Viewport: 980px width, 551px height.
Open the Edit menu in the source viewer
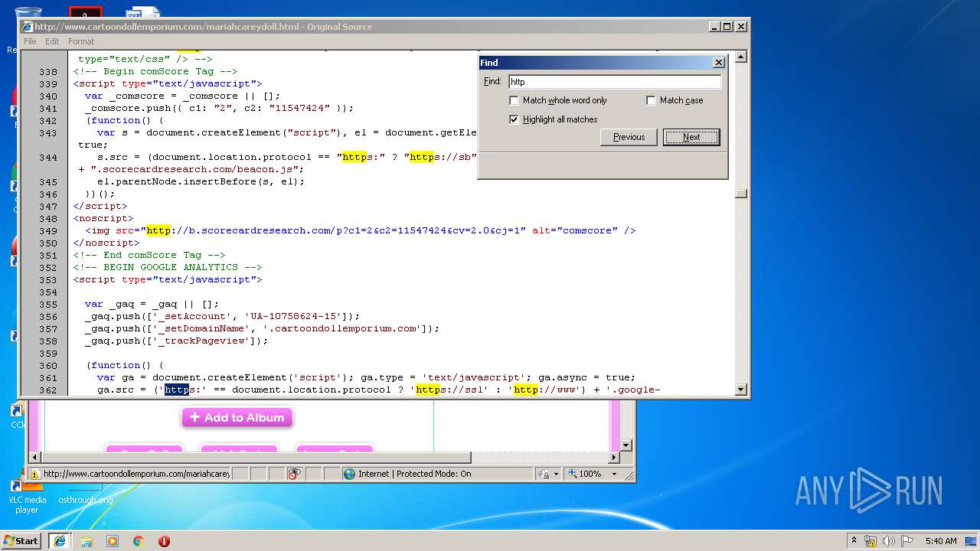tap(52, 41)
